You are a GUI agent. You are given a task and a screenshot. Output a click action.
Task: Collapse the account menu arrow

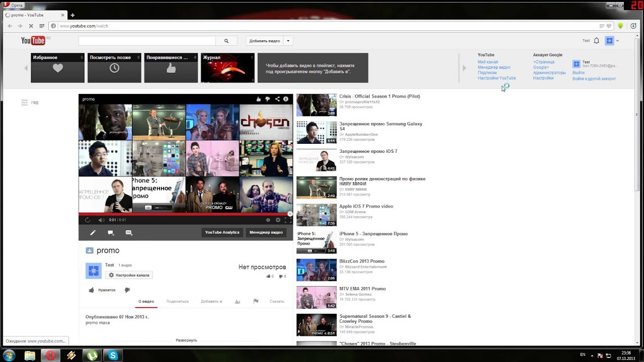pos(617,41)
